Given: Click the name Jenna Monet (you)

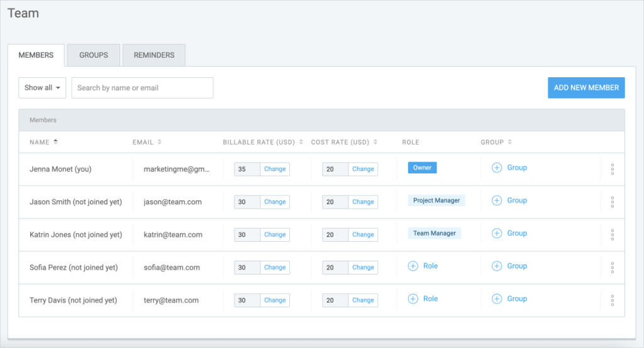Looking at the screenshot, I should click(x=60, y=169).
